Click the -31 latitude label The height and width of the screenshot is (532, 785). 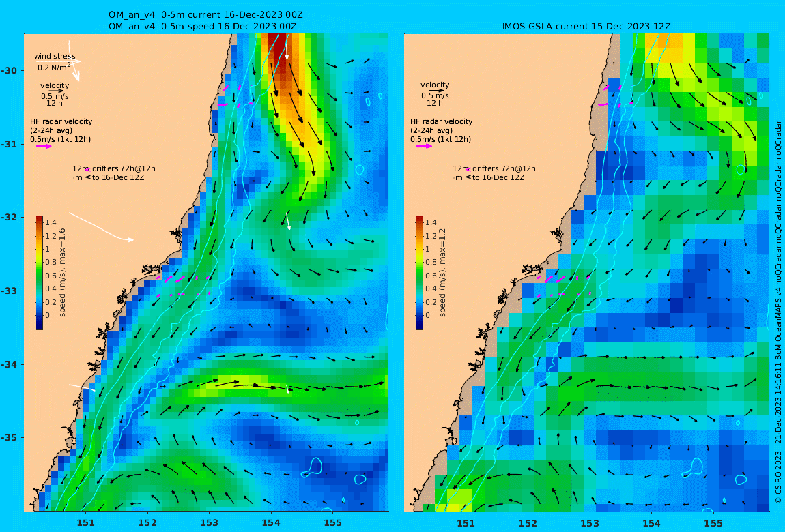pyautogui.click(x=8, y=144)
